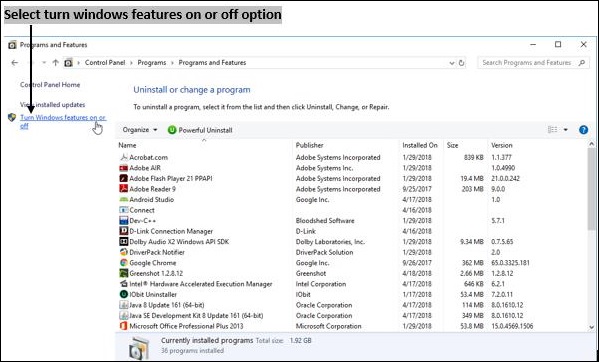Viewport: 599px width, 362px height.
Task: Click Programs in the breadcrumb path
Action: click(x=152, y=63)
